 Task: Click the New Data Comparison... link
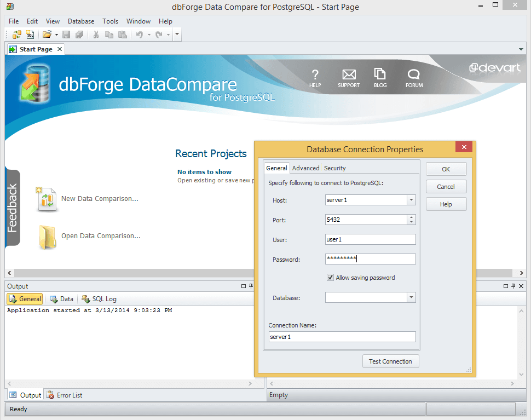(x=100, y=199)
